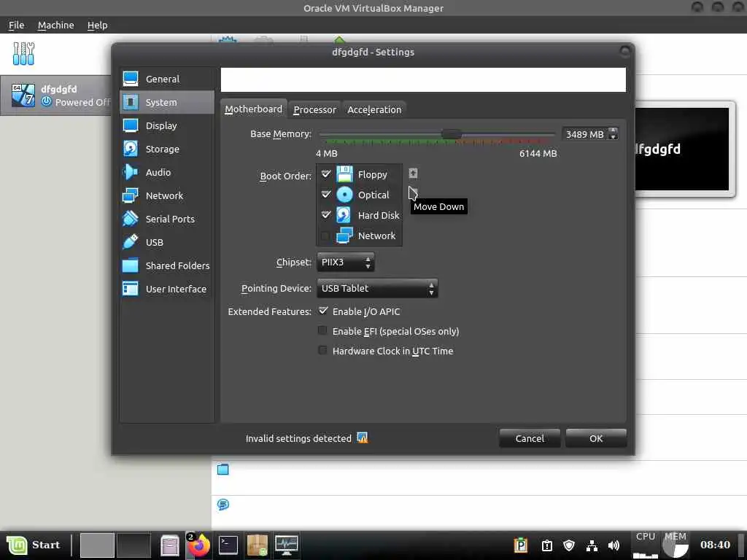Open the file manager taskbar icon
This screenshot has height=560, width=747.
pyautogui.click(x=169, y=545)
